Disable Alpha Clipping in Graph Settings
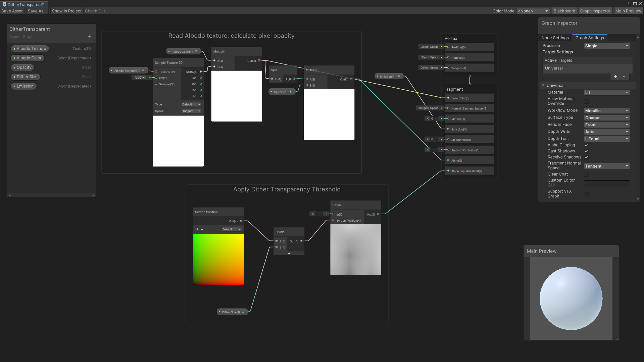 point(586,145)
